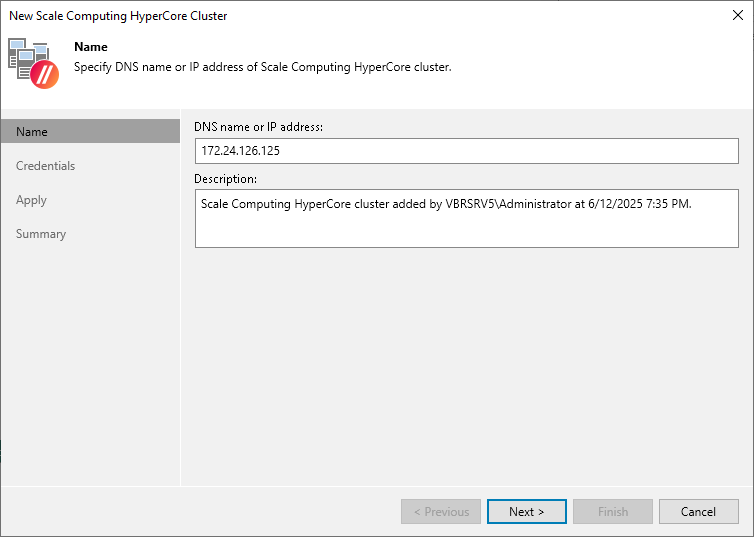The width and height of the screenshot is (754, 537).
Task: Open the Apply wizard step
Action: pos(32,200)
